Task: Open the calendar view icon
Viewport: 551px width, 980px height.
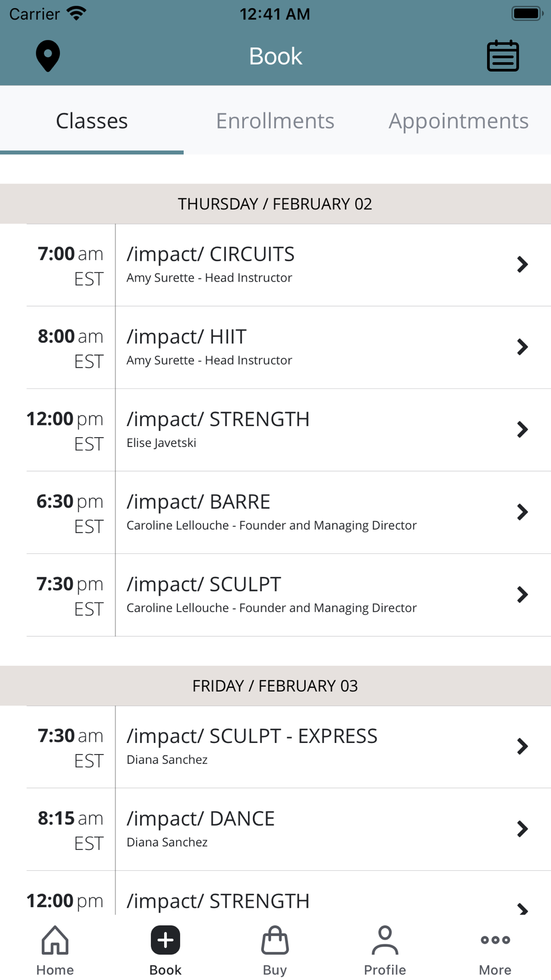Action: click(x=503, y=56)
